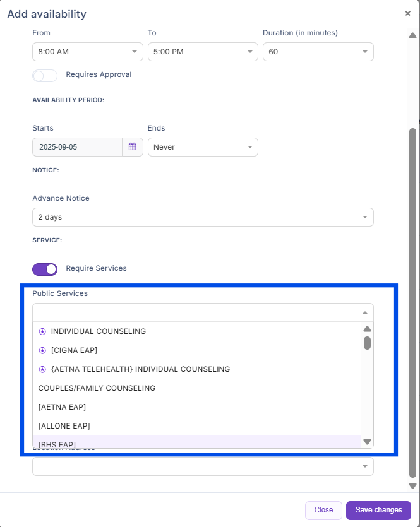This screenshot has height=527, width=420.
Task: Click star icon beside {AETNA TELEHEALTH} option
Action: click(42, 369)
